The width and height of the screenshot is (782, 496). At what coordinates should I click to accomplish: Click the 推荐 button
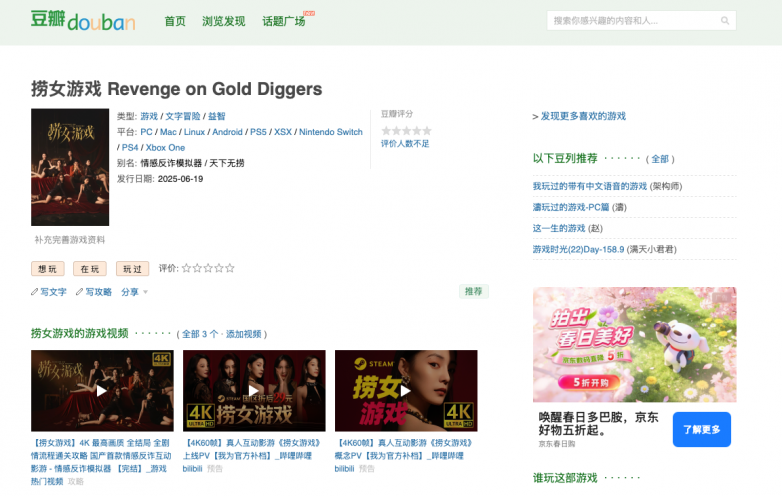click(x=474, y=291)
